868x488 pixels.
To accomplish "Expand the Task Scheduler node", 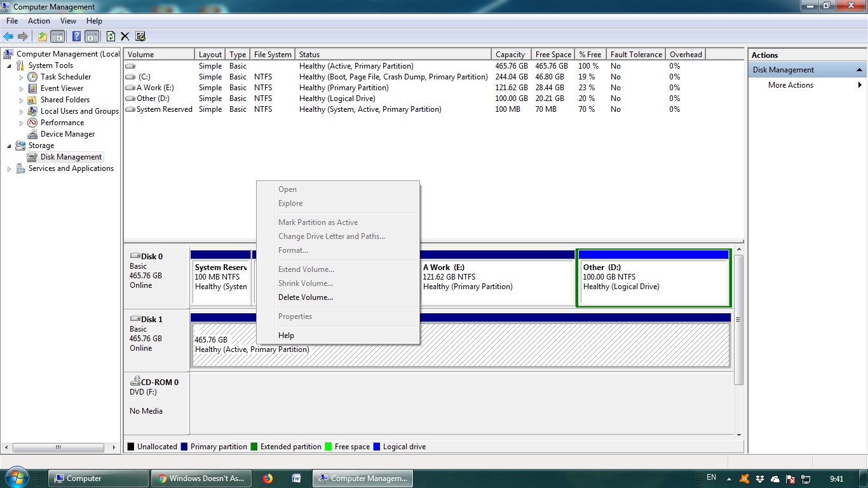I will [x=21, y=77].
